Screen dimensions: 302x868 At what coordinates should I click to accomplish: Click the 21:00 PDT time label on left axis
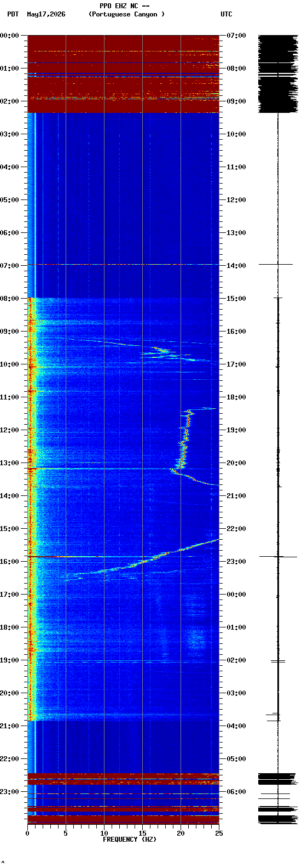pos(9,726)
